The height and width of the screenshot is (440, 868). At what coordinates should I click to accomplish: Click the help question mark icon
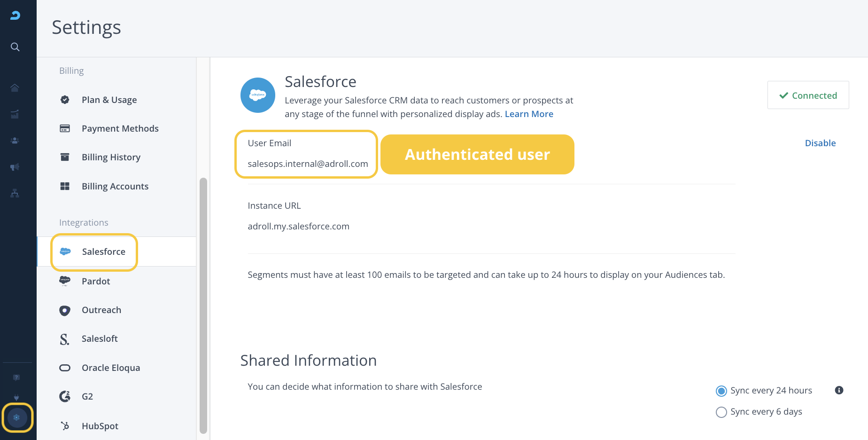[x=16, y=377]
